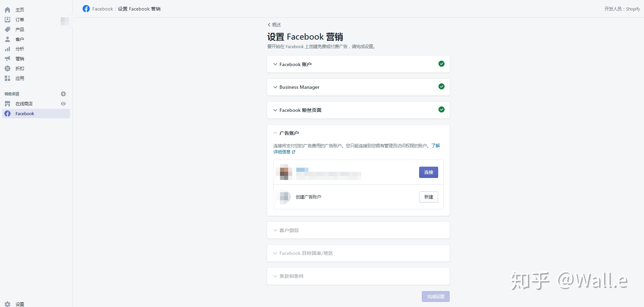Select 订单 in the sidebar menu
This screenshot has width=644, height=307.
[20, 20]
